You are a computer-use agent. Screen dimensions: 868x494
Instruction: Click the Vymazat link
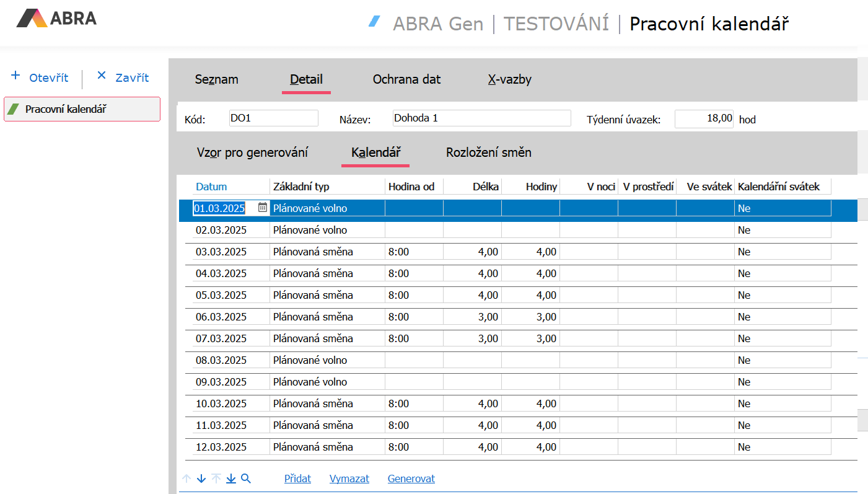tap(349, 479)
